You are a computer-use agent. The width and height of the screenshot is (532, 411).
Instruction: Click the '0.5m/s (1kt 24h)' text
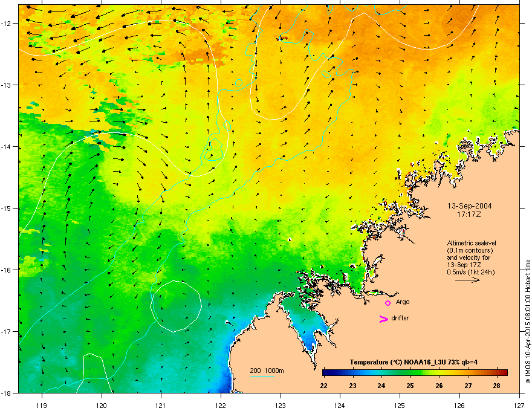pos(471,272)
